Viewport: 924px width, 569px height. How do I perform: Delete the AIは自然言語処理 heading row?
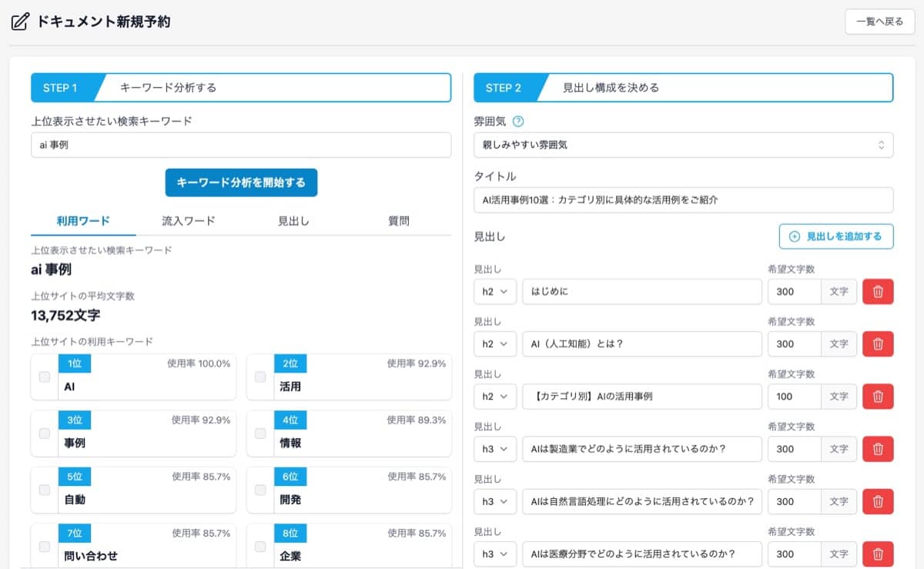(x=878, y=501)
